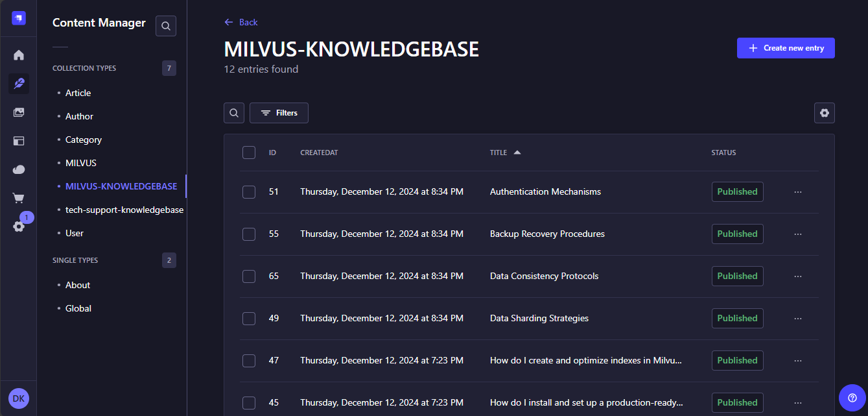Select the checkbox for entry 51

pyautogui.click(x=249, y=192)
